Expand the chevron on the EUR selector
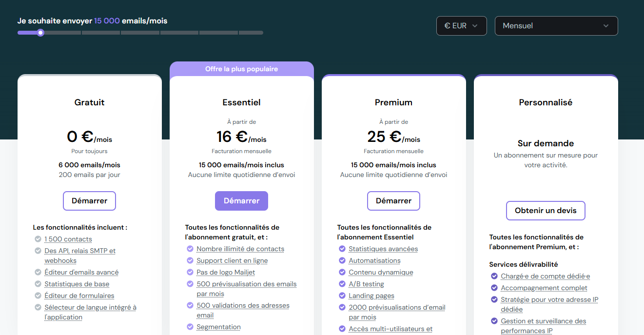The image size is (644, 335). point(475,26)
